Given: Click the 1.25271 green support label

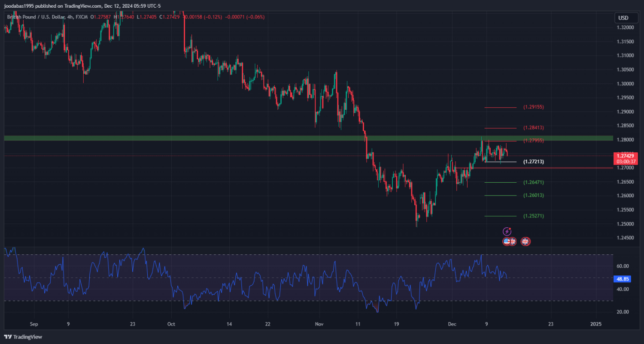Looking at the screenshot, I should [533, 216].
